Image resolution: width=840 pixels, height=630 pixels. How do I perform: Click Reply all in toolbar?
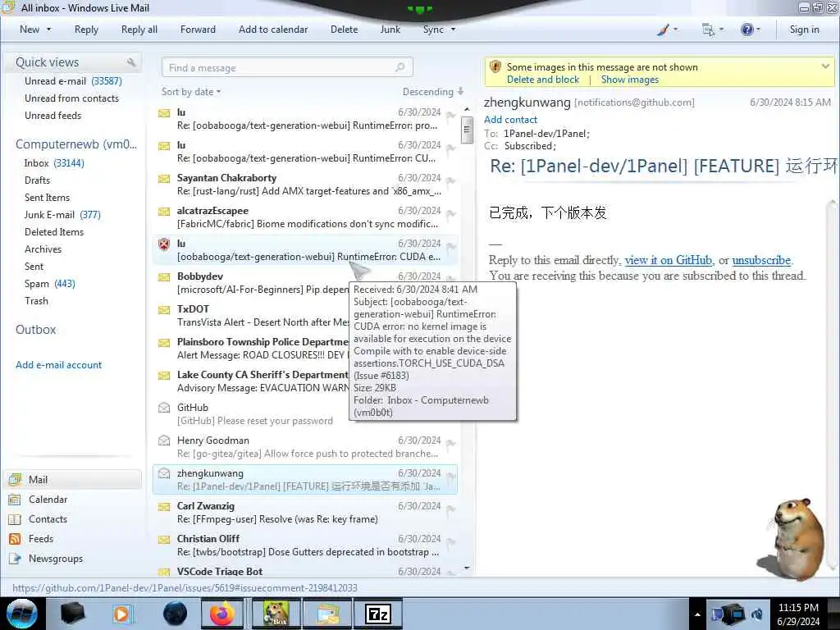click(x=139, y=30)
